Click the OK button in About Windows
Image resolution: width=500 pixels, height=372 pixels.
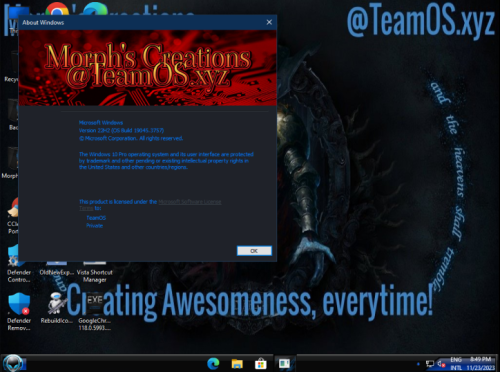pos(254,251)
